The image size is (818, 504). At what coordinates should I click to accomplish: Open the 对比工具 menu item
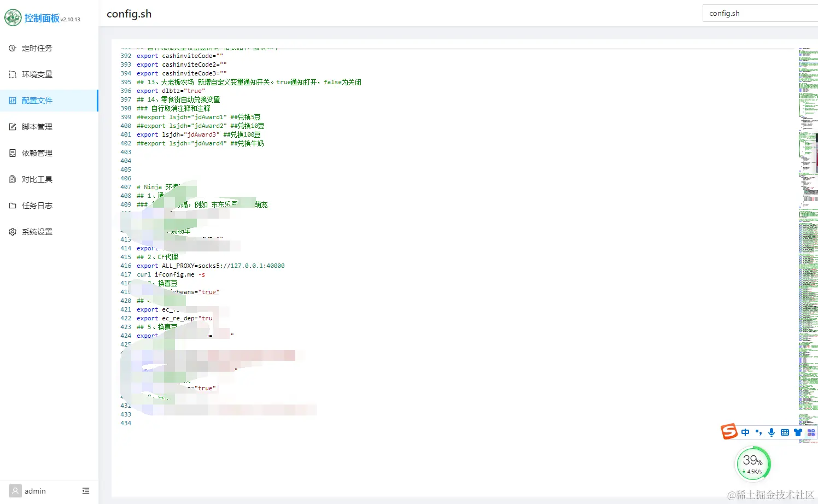pos(49,179)
